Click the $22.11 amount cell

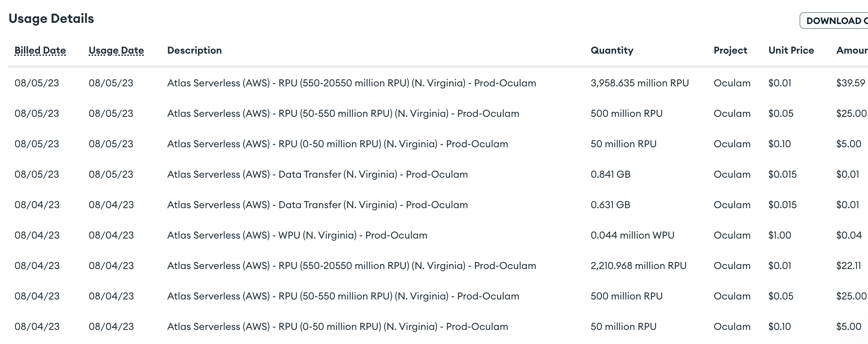tap(848, 266)
